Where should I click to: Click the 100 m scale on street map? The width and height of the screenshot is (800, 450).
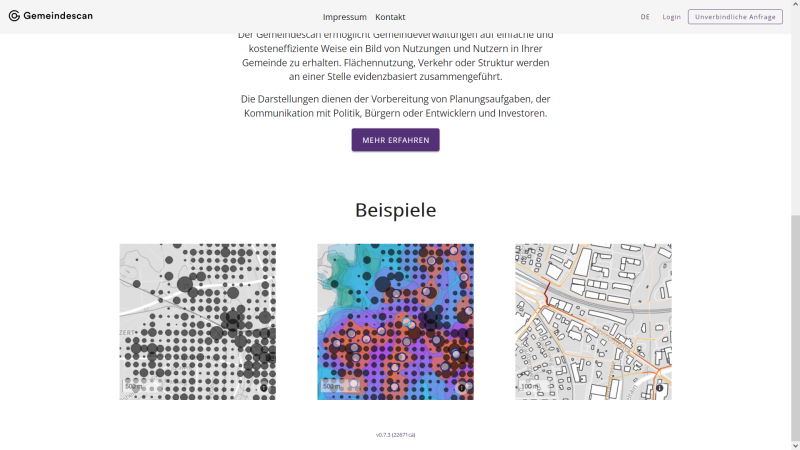coord(529,386)
